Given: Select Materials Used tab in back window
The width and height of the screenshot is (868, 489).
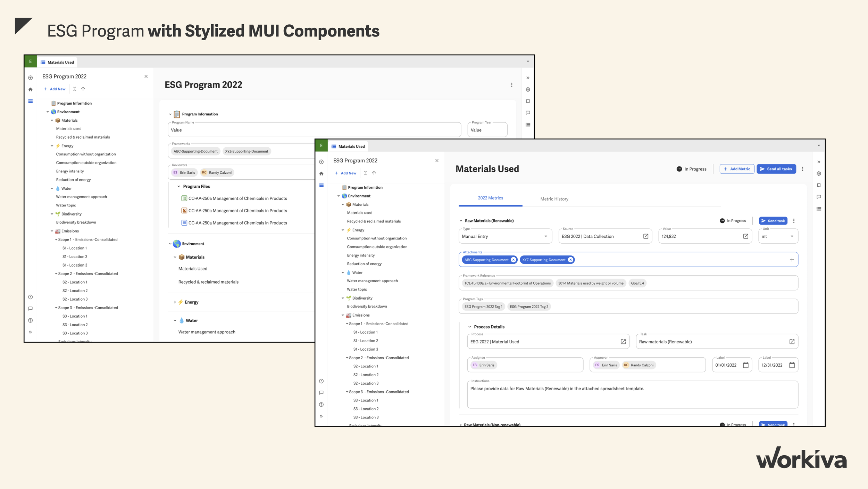Looking at the screenshot, I should tap(57, 62).
